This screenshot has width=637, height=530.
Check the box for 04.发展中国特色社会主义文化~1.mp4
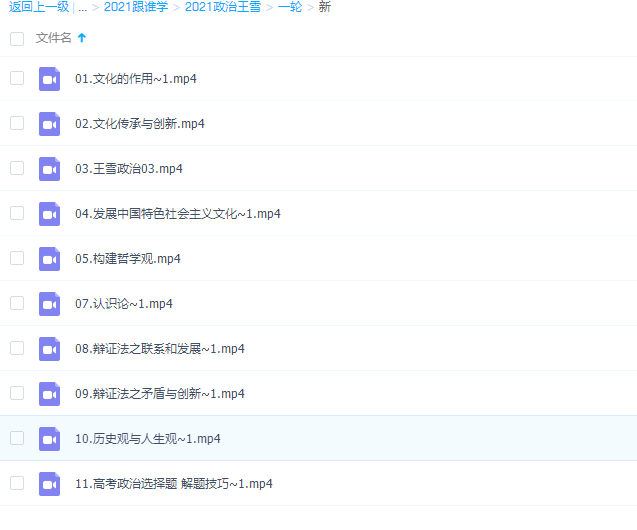(x=17, y=213)
